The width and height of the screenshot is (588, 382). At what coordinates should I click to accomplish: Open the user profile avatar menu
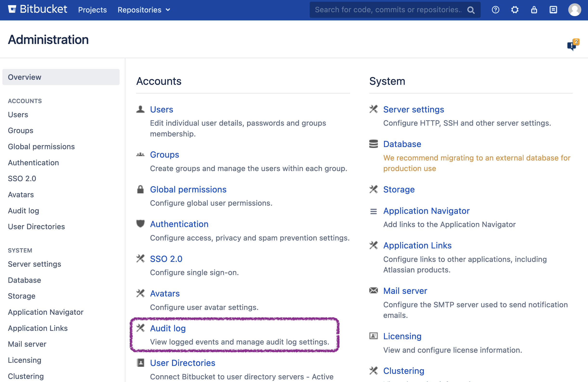point(575,10)
